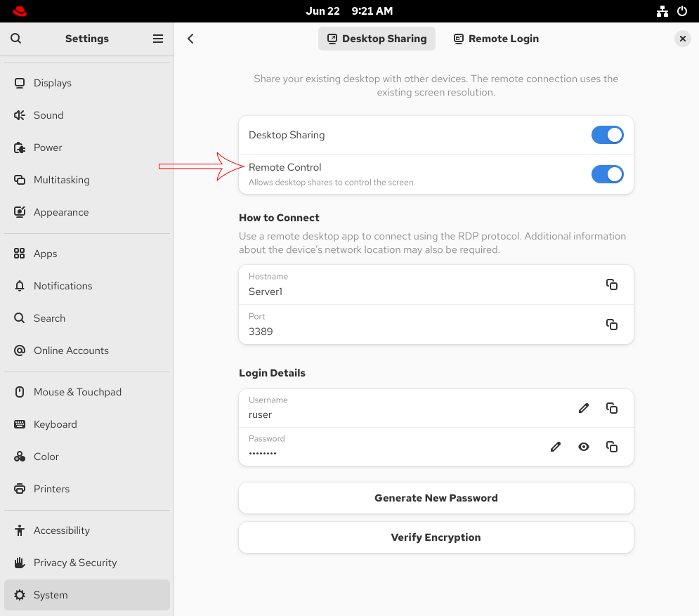Screen dimensions: 699x616
Task: Copy the Hostname value Server1
Action: click(612, 284)
